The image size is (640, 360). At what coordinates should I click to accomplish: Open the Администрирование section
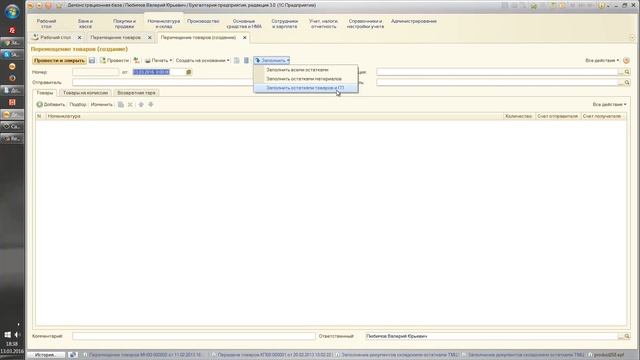414,21
